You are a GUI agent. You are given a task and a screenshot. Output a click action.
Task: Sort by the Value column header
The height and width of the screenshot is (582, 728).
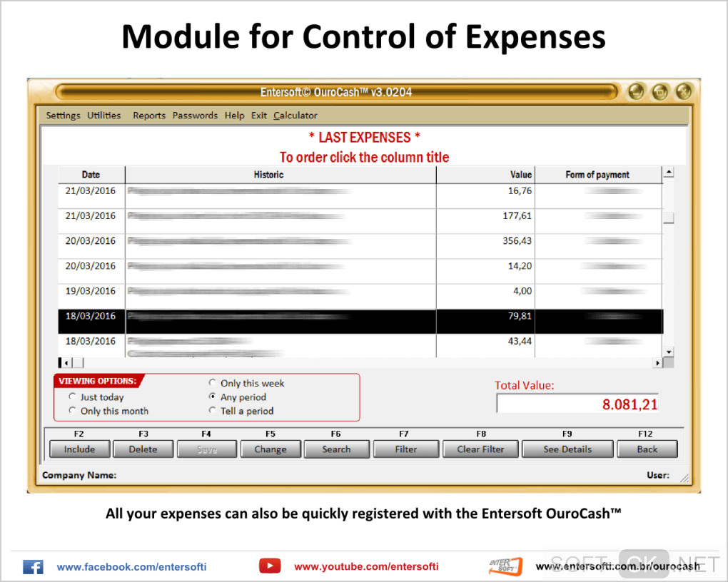coord(485,175)
